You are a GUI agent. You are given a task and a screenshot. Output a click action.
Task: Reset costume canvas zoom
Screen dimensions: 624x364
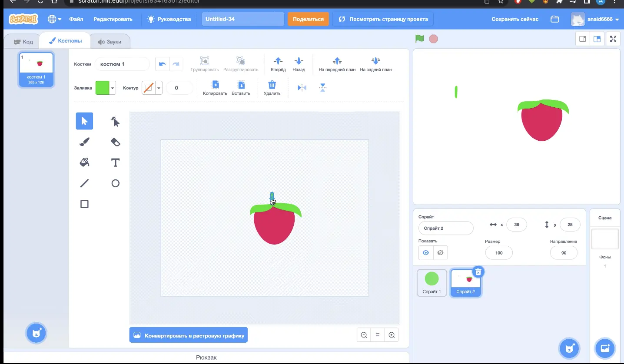click(378, 335)
